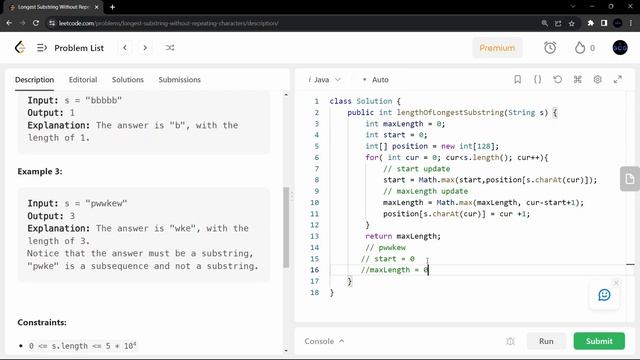Screen dimensions: 640x360
Task: Place cursor on line 13 return maxLength
Action: pyautogui.click(x=403, y=236)
